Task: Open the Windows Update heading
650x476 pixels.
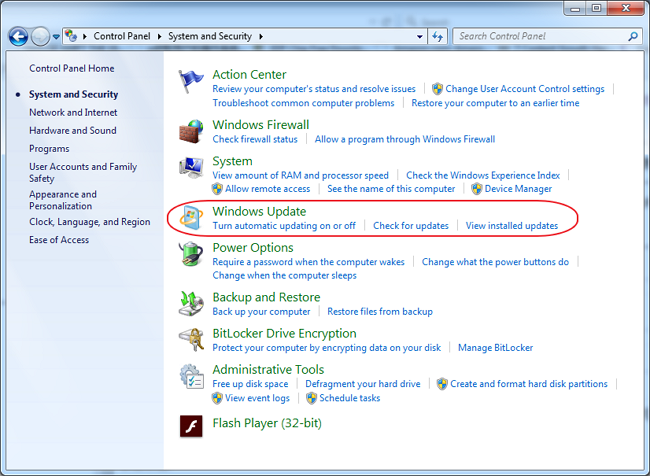Action: (x=259, y=211)
